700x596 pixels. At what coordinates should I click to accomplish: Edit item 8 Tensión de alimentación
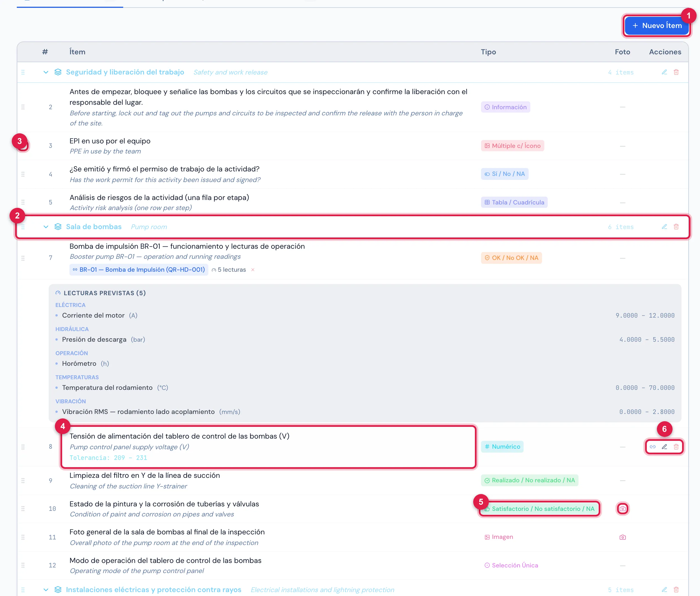[664, 447]
